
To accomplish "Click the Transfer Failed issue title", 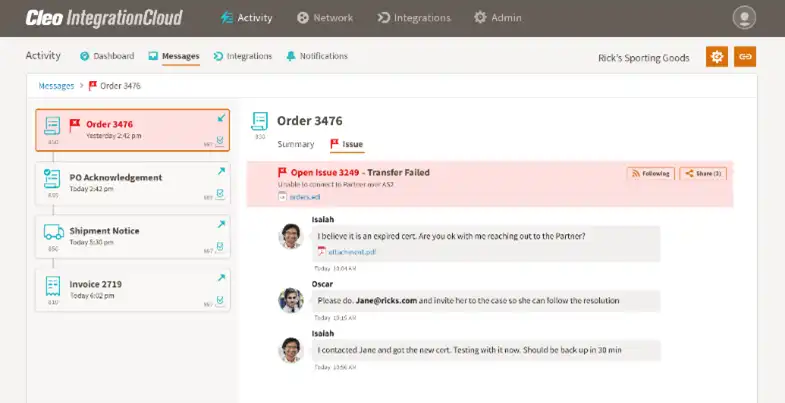I will pyautogui.click(x=399, y=173).
